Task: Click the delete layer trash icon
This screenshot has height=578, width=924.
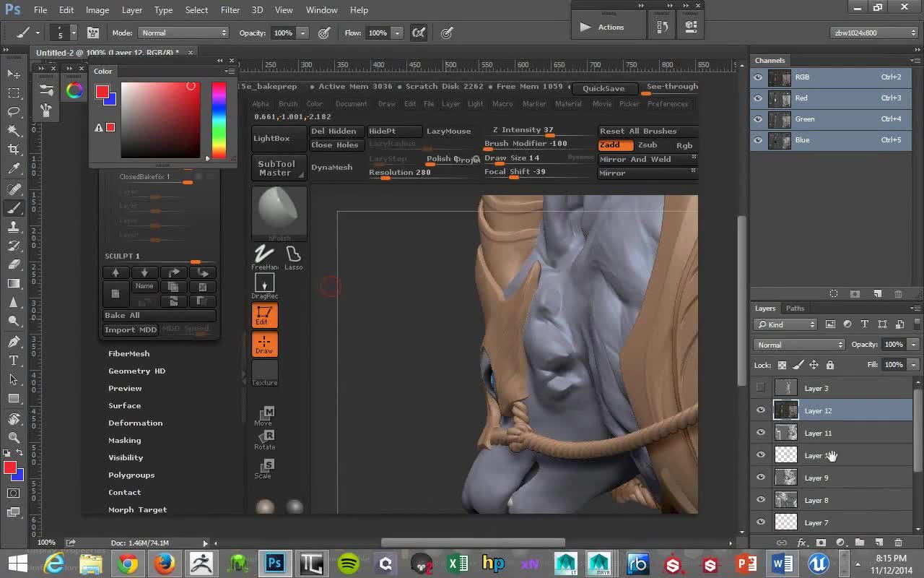Action: [898, 542]
